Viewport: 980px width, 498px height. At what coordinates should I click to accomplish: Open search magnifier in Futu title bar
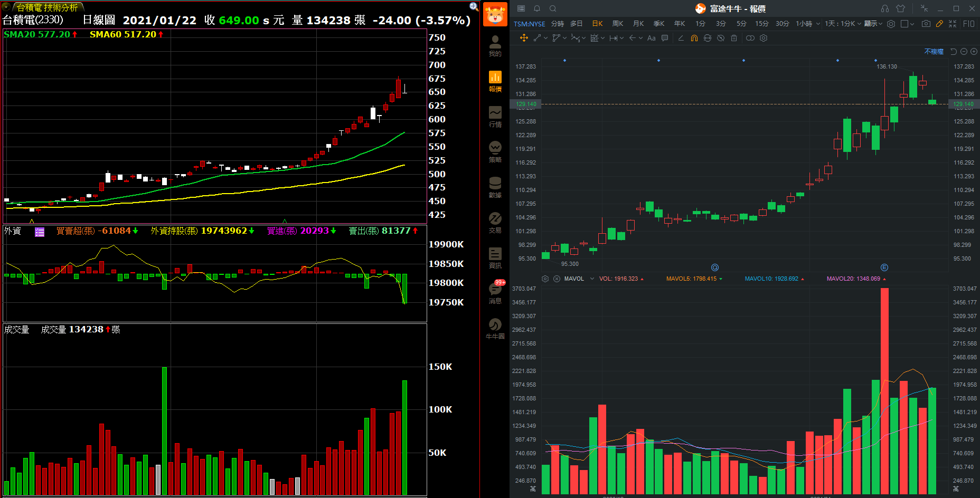(x=553, y=8)
